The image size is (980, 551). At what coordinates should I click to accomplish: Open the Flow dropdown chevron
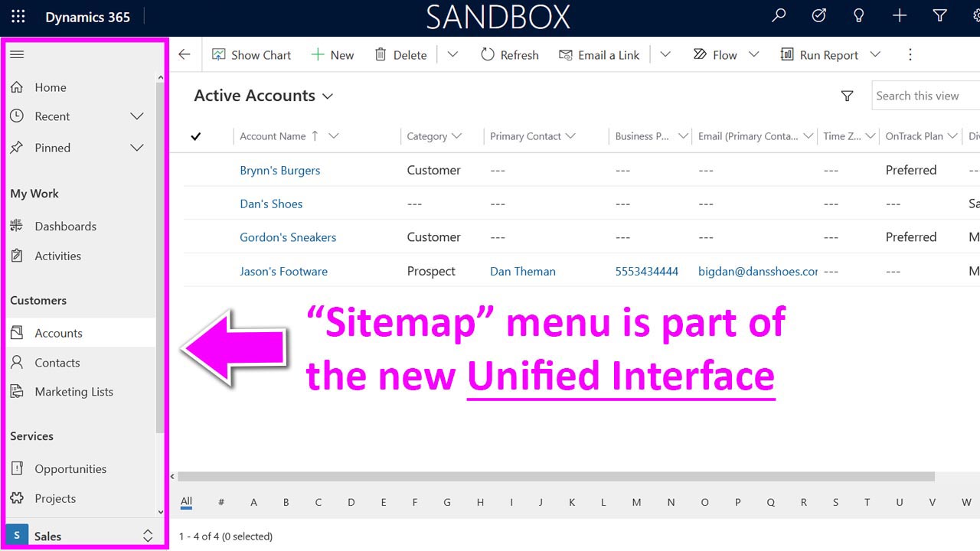(x=753, y=54)
